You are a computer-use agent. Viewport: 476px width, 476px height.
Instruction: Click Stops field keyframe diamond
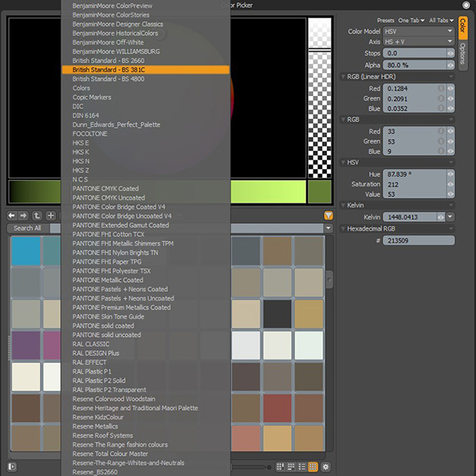[450, 53]
